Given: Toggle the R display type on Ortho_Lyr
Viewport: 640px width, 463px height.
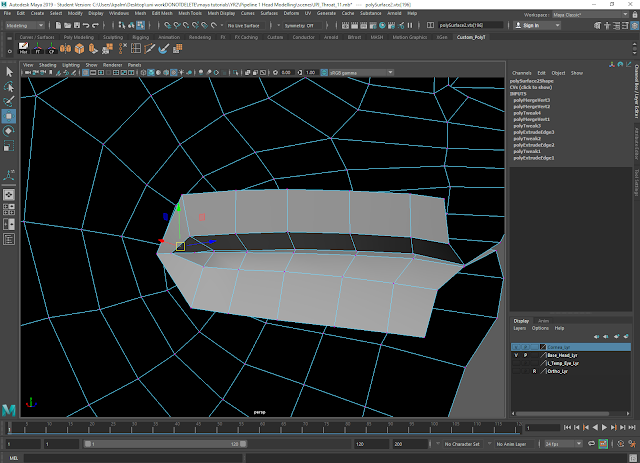Looking at the screenshot, I should (x=534, y=371).
